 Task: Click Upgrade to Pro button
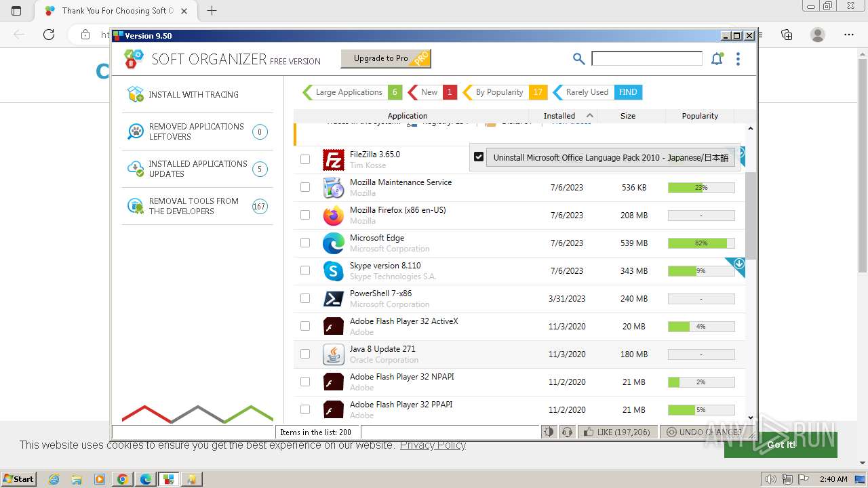pyautogui.click(x=386, y=59)
